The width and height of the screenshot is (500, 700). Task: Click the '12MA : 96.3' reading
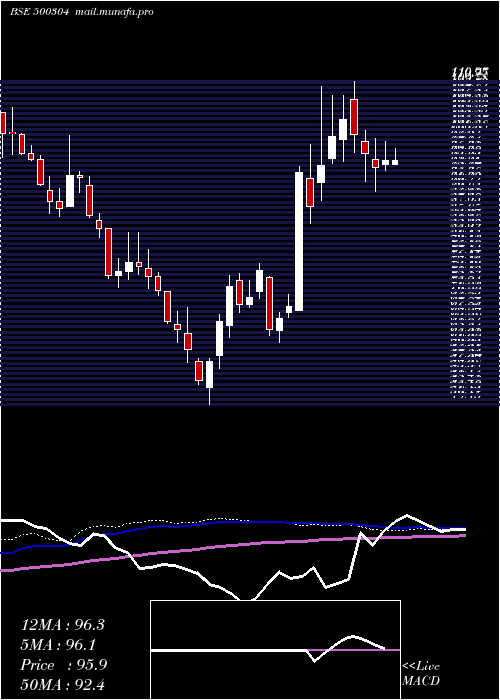coord(62,625)
